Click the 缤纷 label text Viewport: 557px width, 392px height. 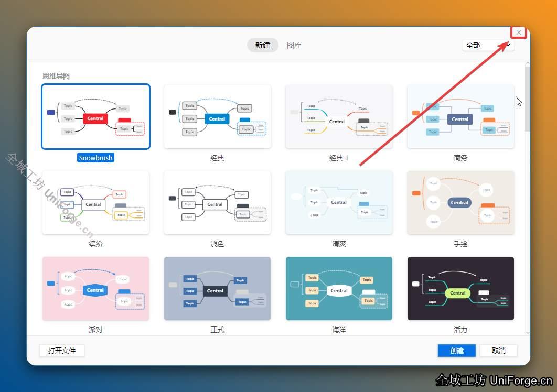pyautogui.click(x=95, y=244)
